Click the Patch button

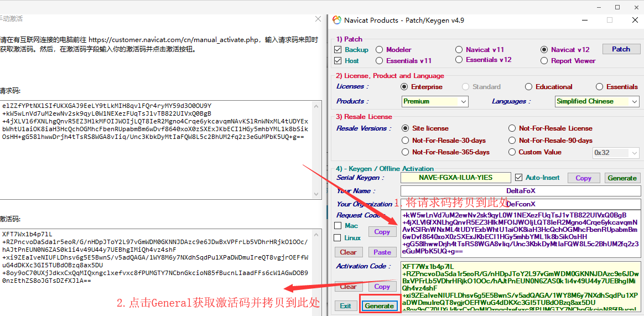point(621,49)
